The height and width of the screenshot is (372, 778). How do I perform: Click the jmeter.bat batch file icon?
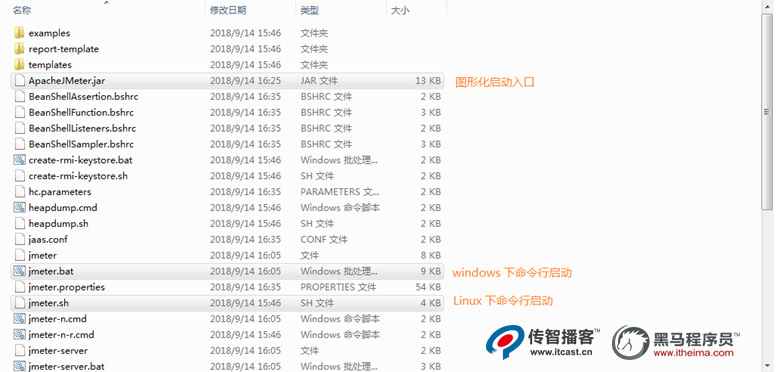[19, 271]
